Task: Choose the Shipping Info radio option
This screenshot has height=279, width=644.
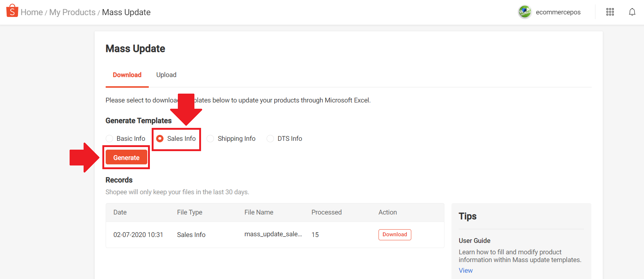Action: (x=210, y=139)
